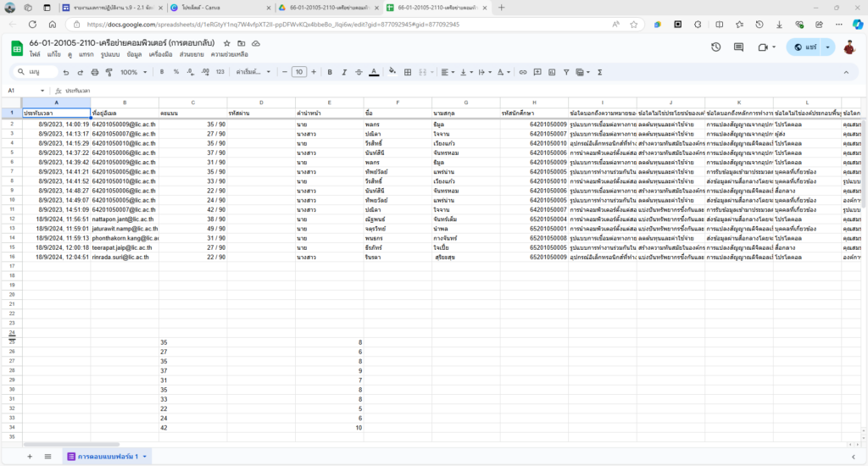
Task: Toggle italic formatting
Action: tap(344, 72)
